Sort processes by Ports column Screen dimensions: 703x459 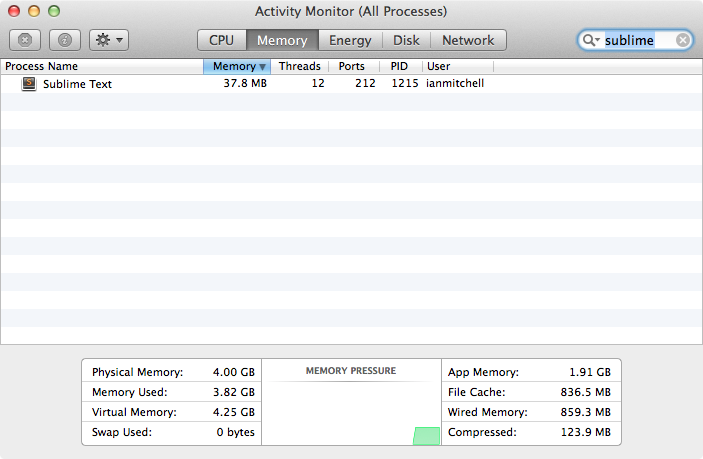point(351,66)
